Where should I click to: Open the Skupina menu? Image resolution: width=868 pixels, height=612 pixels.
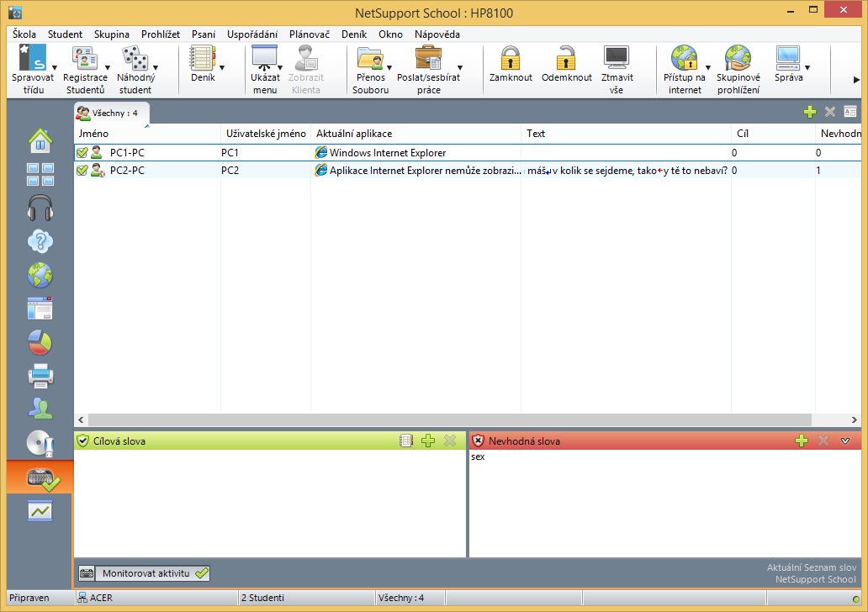tap(111, 34)
